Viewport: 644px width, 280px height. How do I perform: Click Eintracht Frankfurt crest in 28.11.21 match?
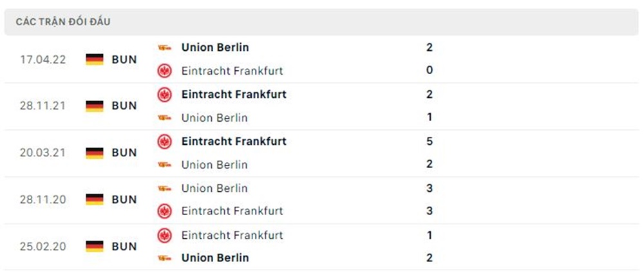(x=164, y=95)
